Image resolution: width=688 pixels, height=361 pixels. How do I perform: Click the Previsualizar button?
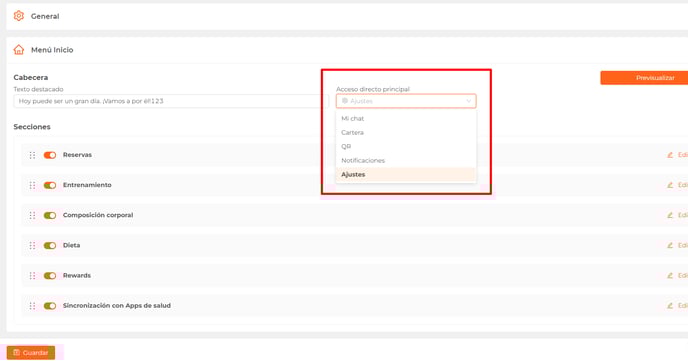pyautogui.click(x=644, y=78)
